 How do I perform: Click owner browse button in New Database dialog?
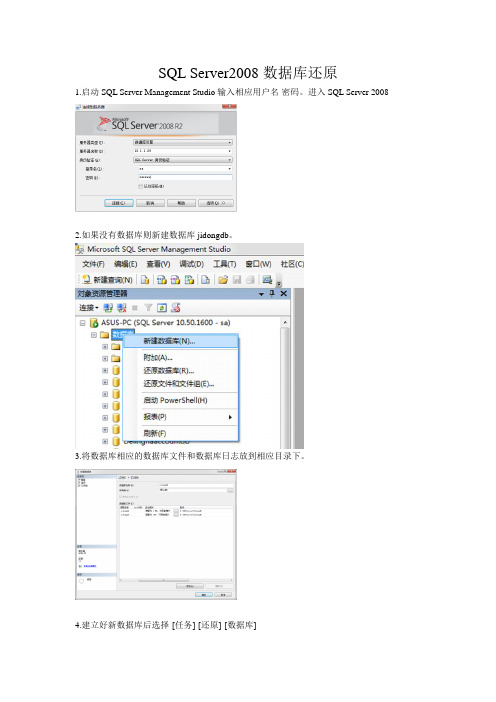click(x=231, y=491)
